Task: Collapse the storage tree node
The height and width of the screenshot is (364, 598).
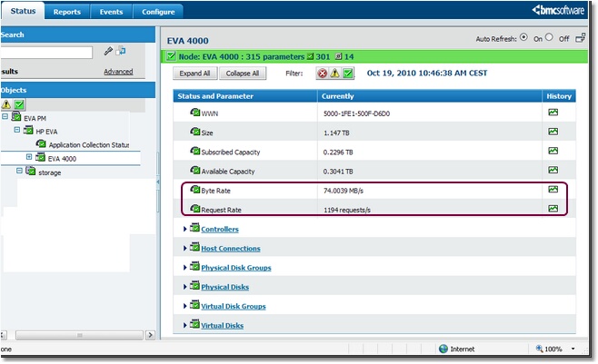Action: pyautogui.click(x=19, y=171)
